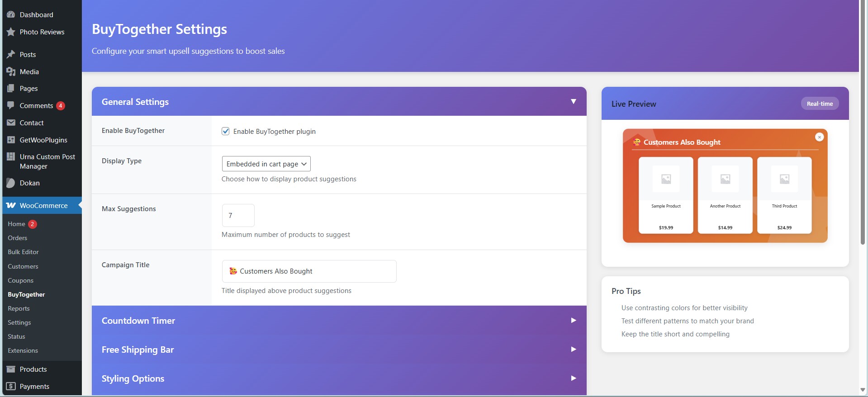This screenshot has height=397, width=868.
Task: Click the 'Keep the title short and compelling' tip
Action: tap(675, 334)
